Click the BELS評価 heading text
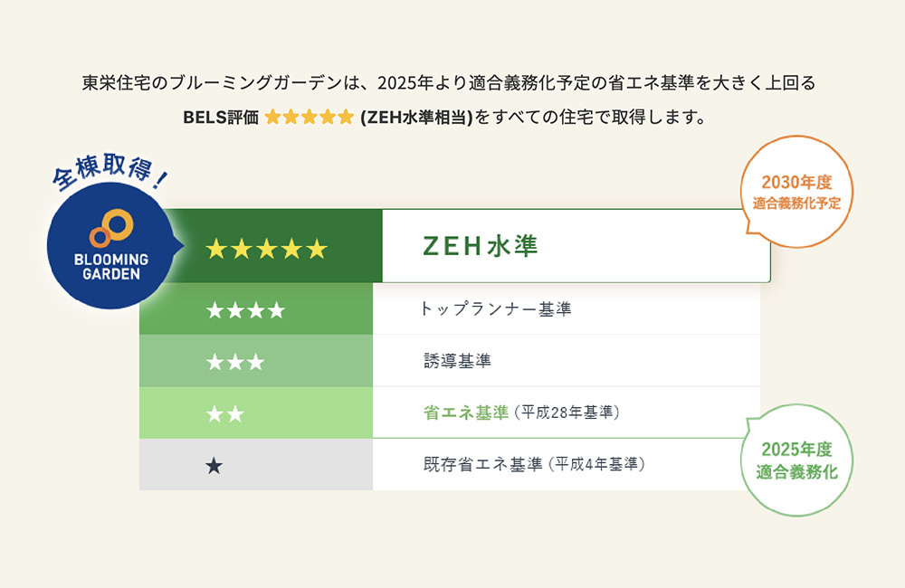Viewport: 905px width, 588px height. point(220,118)
